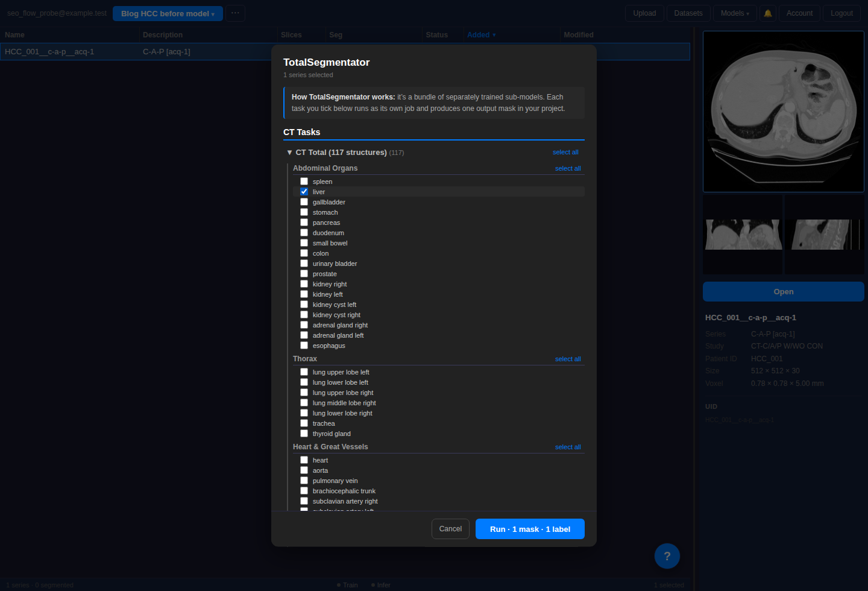The width and height of the screenshot is (868, 591).
Task: Select all Abdominal Organs
Action: pyautogui.click(x=568, y=168)
